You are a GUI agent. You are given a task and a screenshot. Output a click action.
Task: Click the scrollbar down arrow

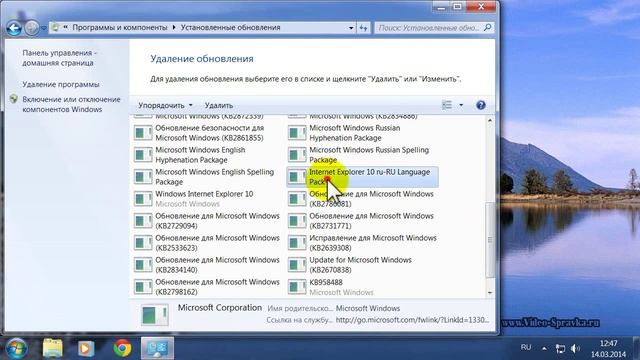tap(490, 293)
